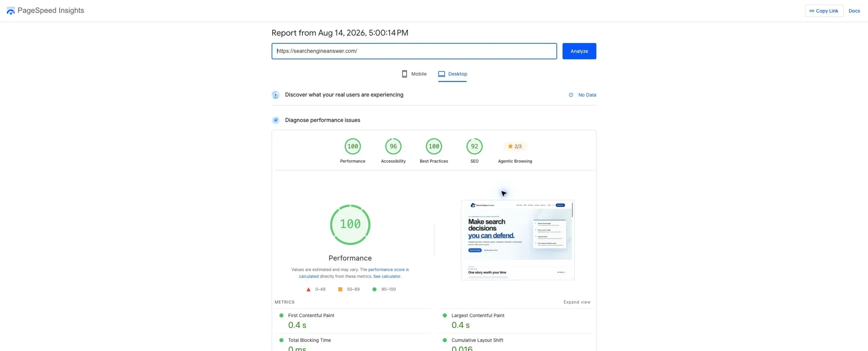Click the green dot beside First Contentful Paint
The height and width of the screenshot is (351, 868).
click(x=281, y=315)
